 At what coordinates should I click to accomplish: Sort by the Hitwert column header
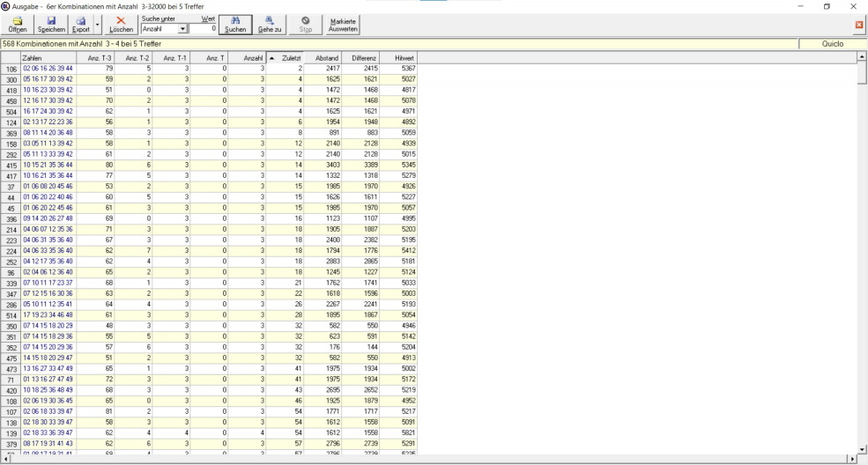coord(404,58)
